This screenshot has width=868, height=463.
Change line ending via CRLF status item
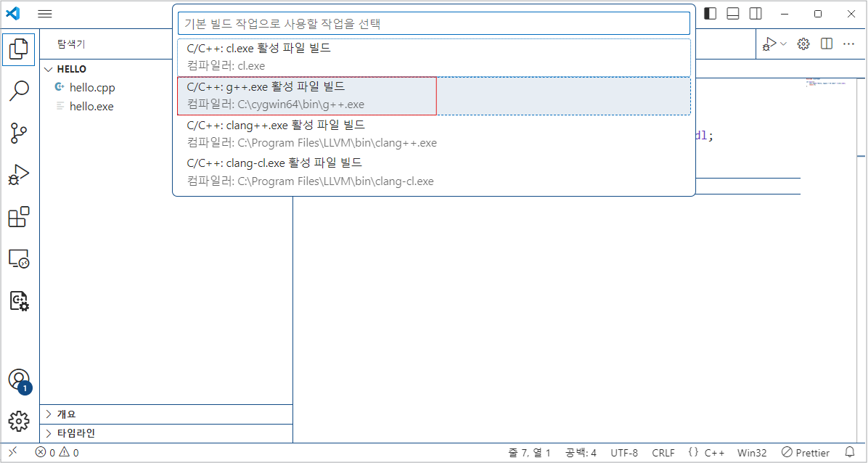pos(663,453)
